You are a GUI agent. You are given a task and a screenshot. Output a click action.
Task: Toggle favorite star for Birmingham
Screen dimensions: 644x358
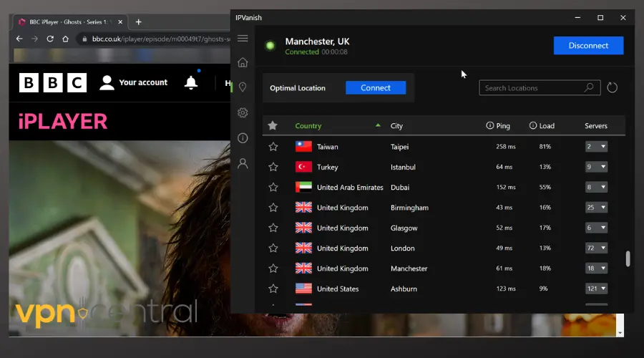[273, 208]
